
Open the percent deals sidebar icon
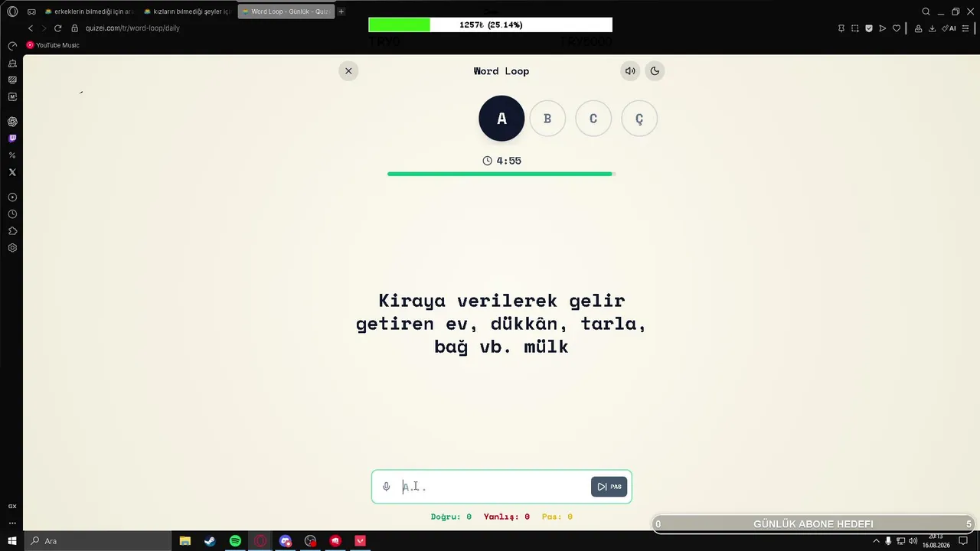12,155
